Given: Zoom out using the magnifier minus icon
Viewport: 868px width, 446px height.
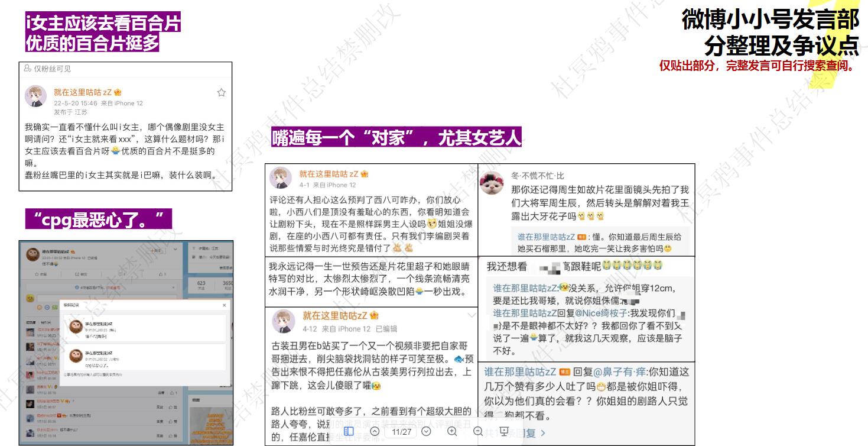Looking at the screenshot, I should 478,431.
